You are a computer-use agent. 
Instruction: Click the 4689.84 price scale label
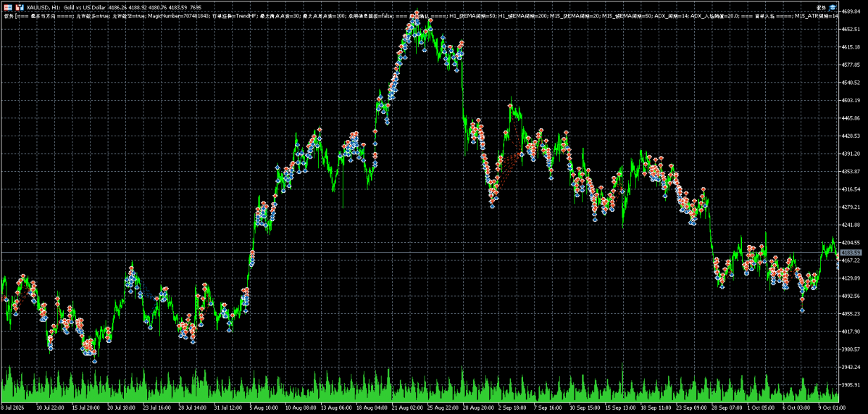click(851, 12)
